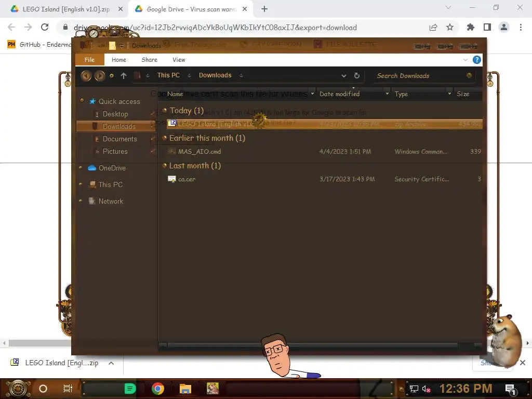Select Quick access in navigation pane
Viewport: 532px width, 399px height.
pos(119,101)
